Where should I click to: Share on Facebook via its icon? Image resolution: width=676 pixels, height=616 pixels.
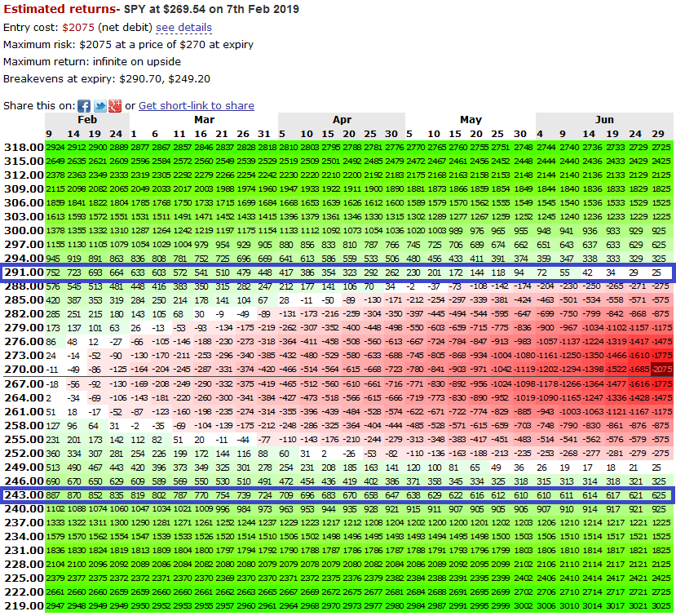pos(84,106)
